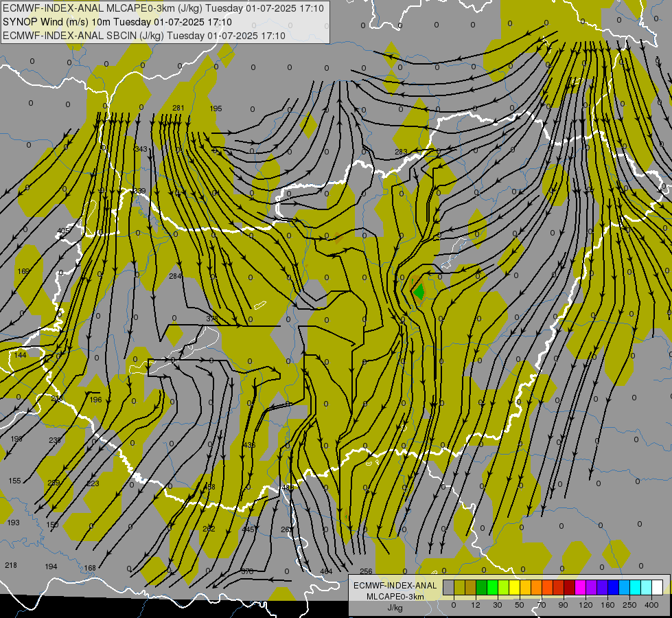The image size is (672, 618).
Task: Click the map value '343'
Action: coord(141,149)
